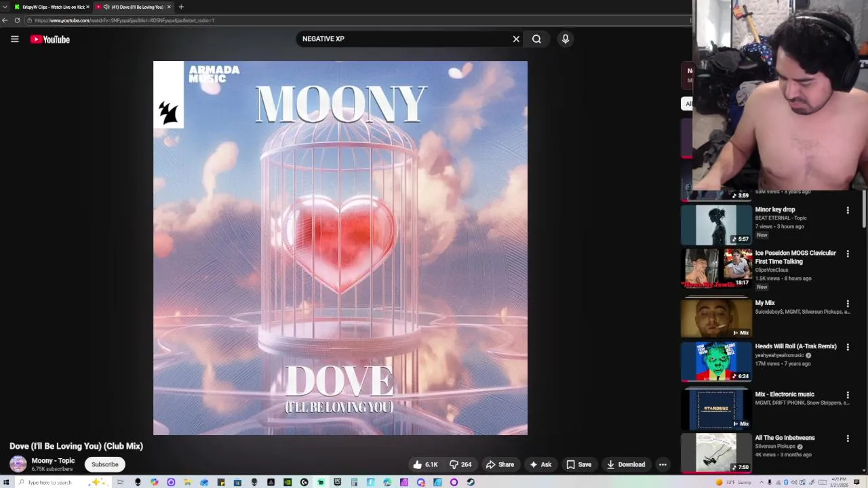Open options menu for Mix - Electronic music
The height and width of the screenshot is (488, 868).
click(x=847, y=395)
